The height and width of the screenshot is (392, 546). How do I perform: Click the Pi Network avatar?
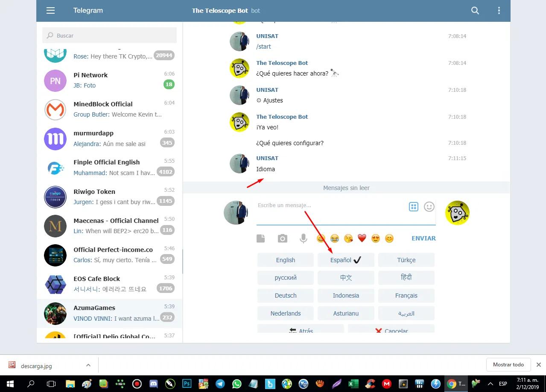point(55,81)
